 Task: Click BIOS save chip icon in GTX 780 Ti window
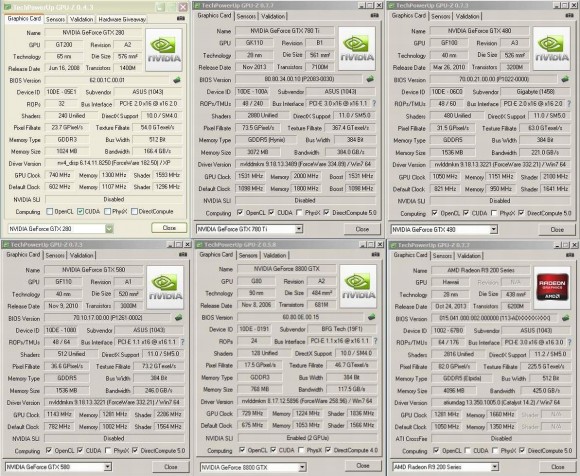click(370, 79)
